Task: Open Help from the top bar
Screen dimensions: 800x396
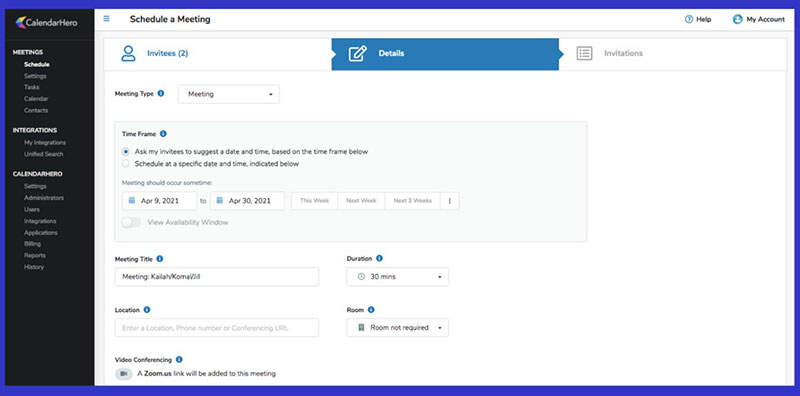Action: point(697,19)
